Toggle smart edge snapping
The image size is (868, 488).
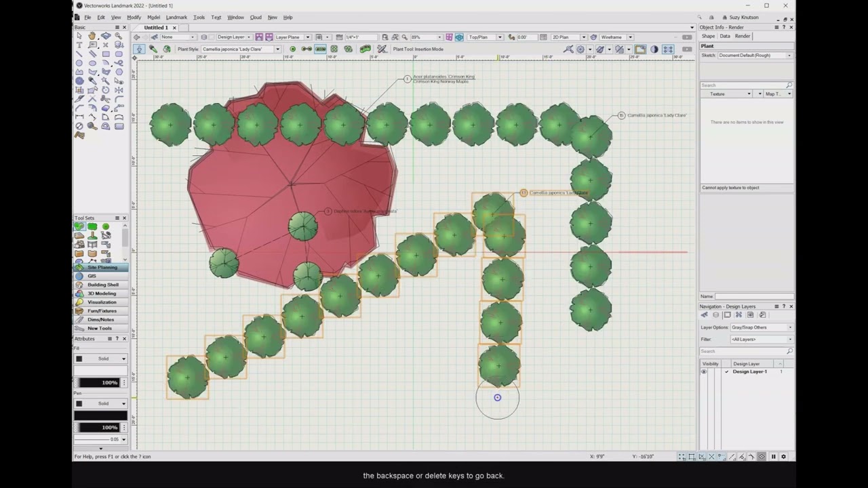click(741, 457)
